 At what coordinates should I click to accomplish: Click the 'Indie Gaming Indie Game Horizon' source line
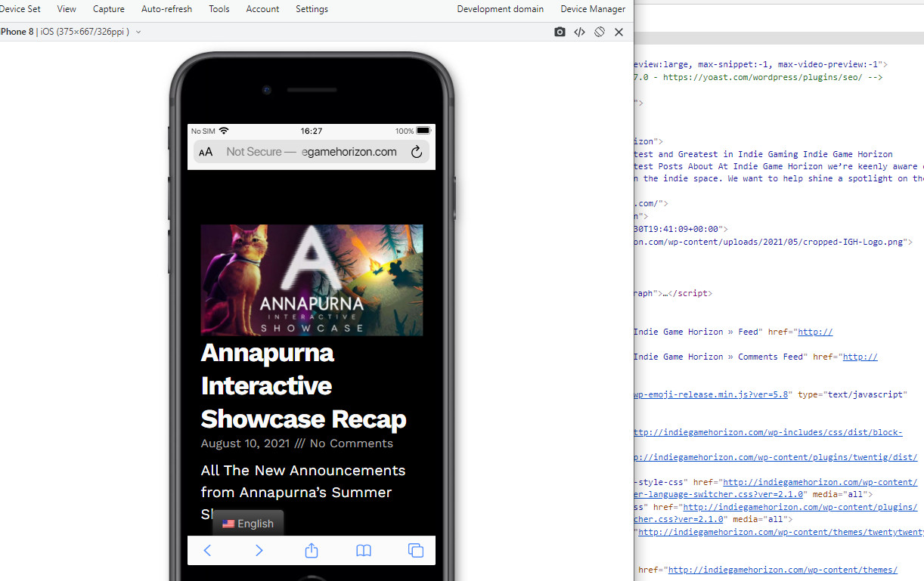coord(763,154)
